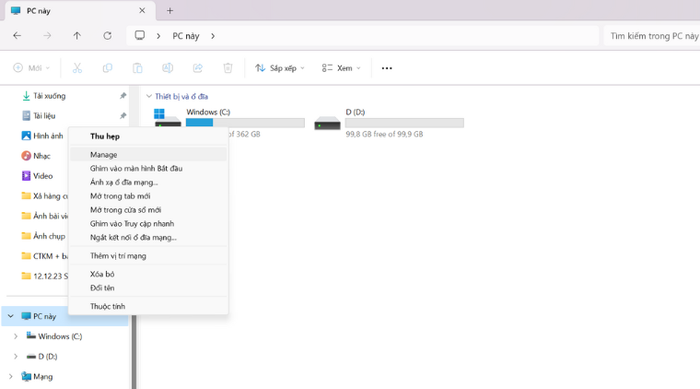Open the Ảnh chụp folder in sidebar

44,236
